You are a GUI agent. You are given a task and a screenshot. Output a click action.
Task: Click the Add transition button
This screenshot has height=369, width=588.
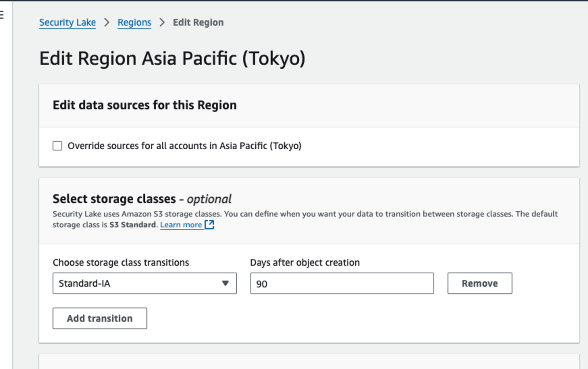pyautogui.click(x=100, y=318)
